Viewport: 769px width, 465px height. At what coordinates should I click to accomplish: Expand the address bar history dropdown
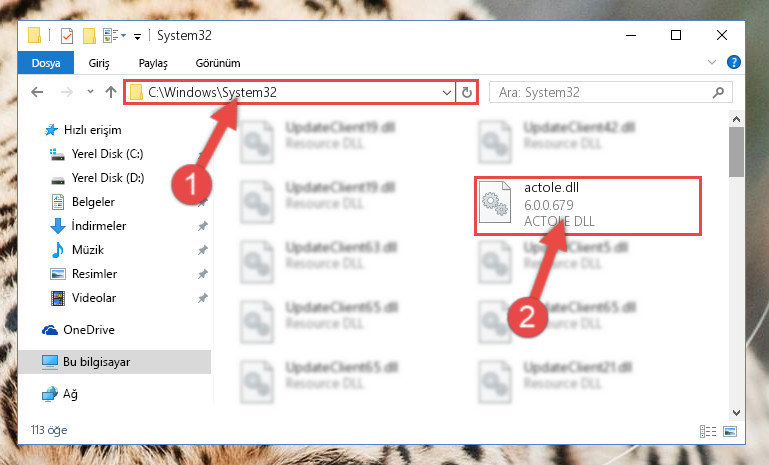pyautogui.click(x=446, y=92)
